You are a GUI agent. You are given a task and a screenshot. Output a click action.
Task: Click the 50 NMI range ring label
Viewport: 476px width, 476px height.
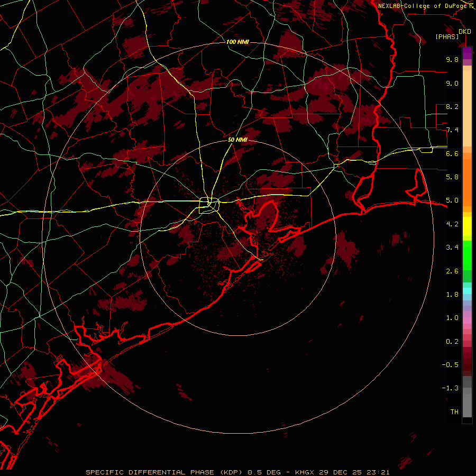pyautogui.click(x=237, y=140)
